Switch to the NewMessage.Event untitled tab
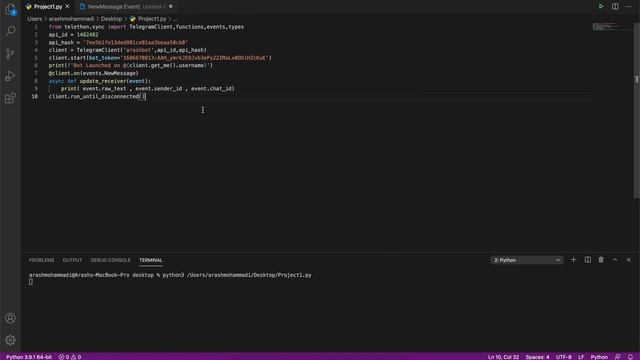The image size is (640, 360). (x=126, y=7)
